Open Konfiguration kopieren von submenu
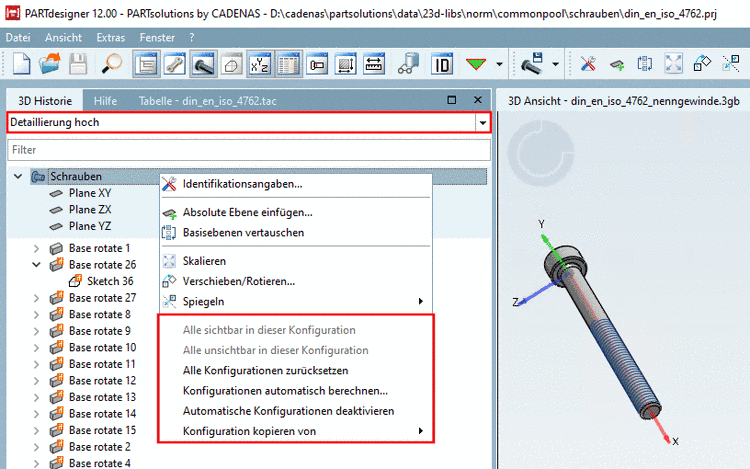Screen dimensions: 750x469 coord(296,431)
